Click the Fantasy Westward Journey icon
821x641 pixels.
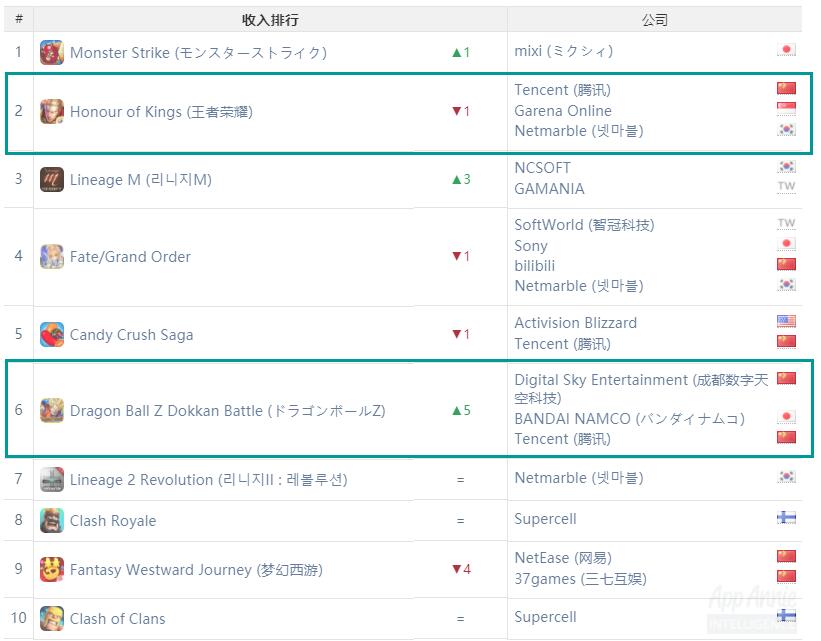tap(52, 569)
